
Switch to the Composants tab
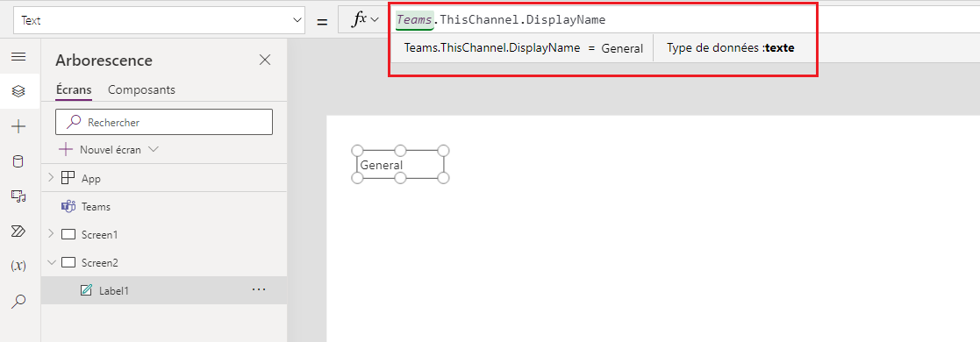click(x=141, y=89)
